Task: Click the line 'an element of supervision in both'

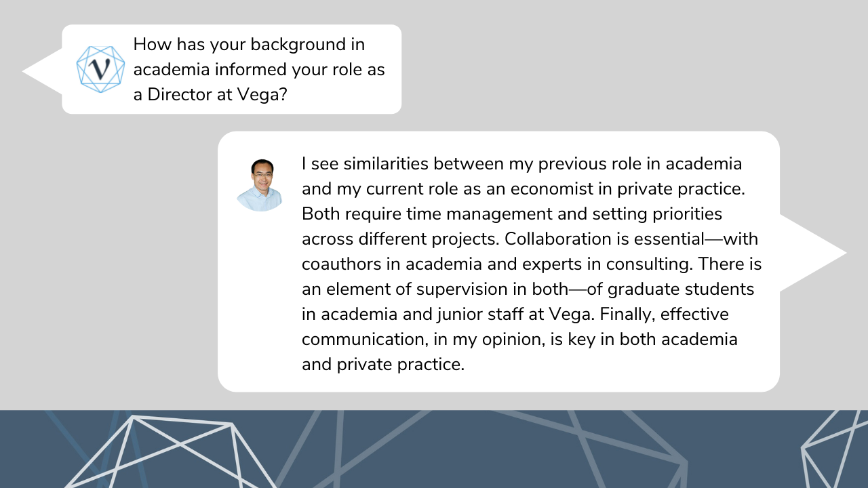Action: click(434, 289)
